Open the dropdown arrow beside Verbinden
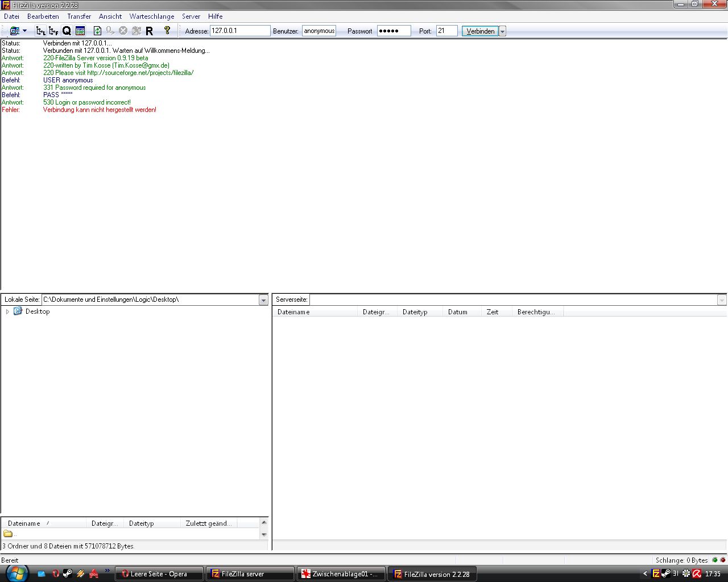The height and width of the screenshot is (582, 728). tap(502, 31)
